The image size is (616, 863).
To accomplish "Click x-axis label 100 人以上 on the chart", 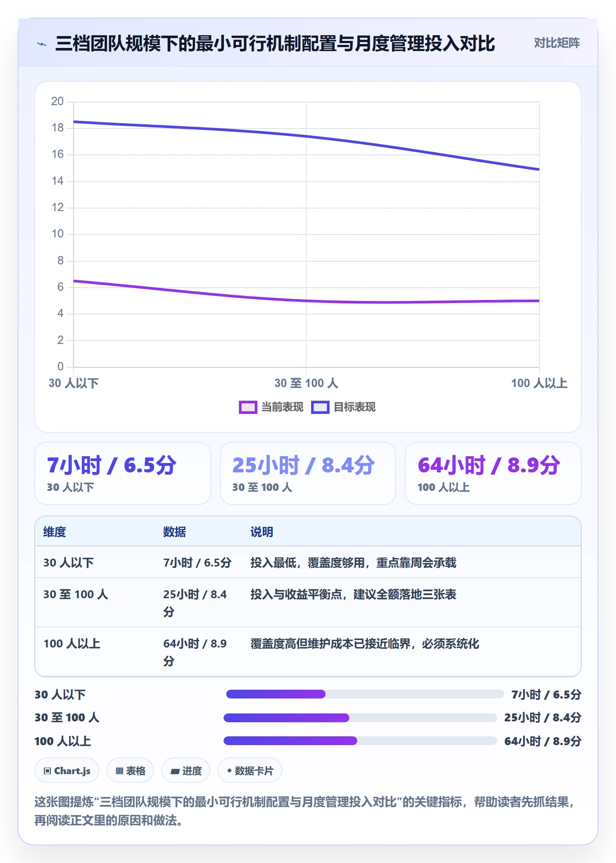I will (x=539, y=383).
